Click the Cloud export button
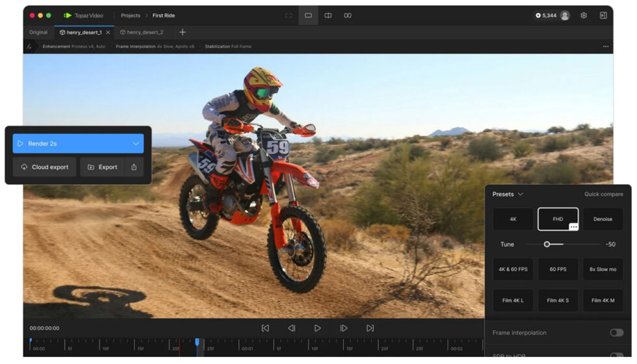Image resolution: width=637 pixels, height=364 pixels. click(45, 167)
